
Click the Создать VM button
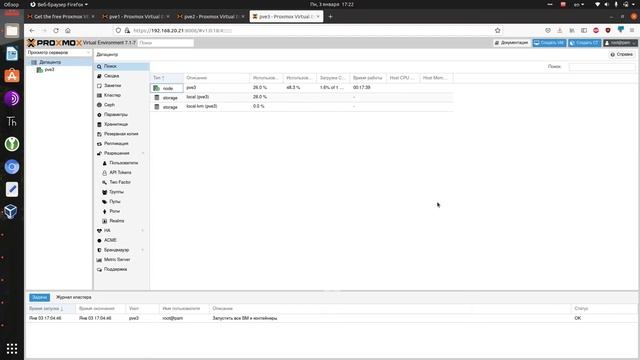tap(549, 43)
